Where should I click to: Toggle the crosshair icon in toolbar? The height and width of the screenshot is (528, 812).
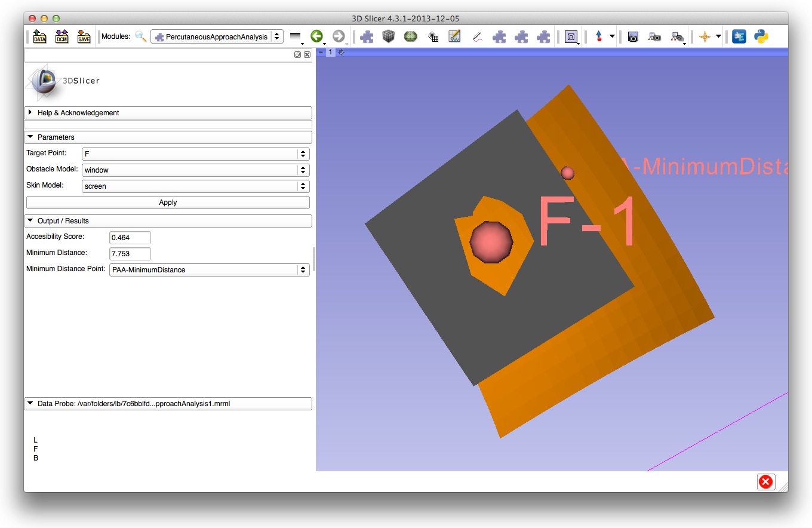705,37
